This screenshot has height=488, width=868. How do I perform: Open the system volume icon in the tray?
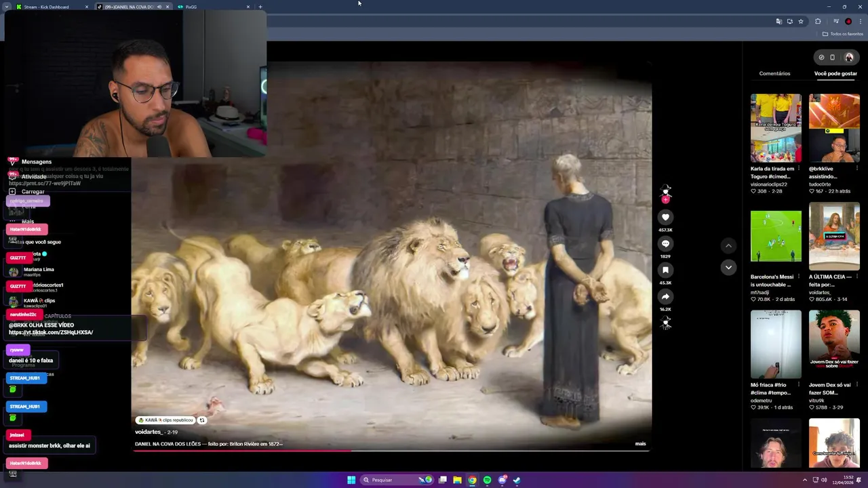[824, 480]
